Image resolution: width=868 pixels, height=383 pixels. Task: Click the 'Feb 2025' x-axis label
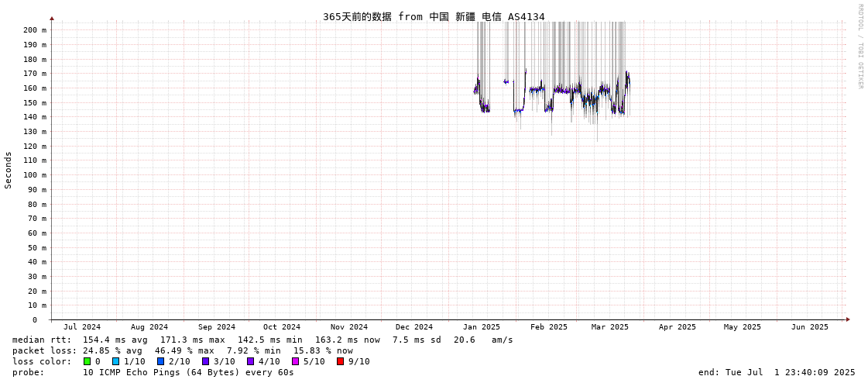[549, 327]
